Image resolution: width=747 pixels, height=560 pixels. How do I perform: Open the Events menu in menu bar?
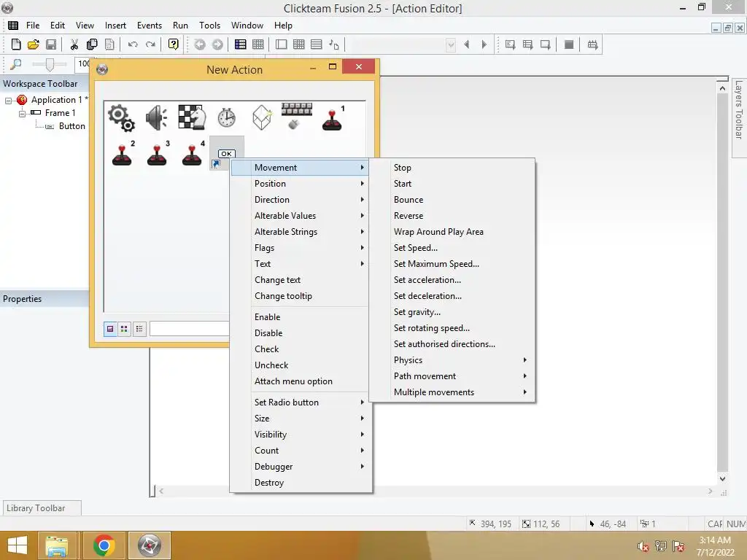pyautogui.click(x=149, y=26)
